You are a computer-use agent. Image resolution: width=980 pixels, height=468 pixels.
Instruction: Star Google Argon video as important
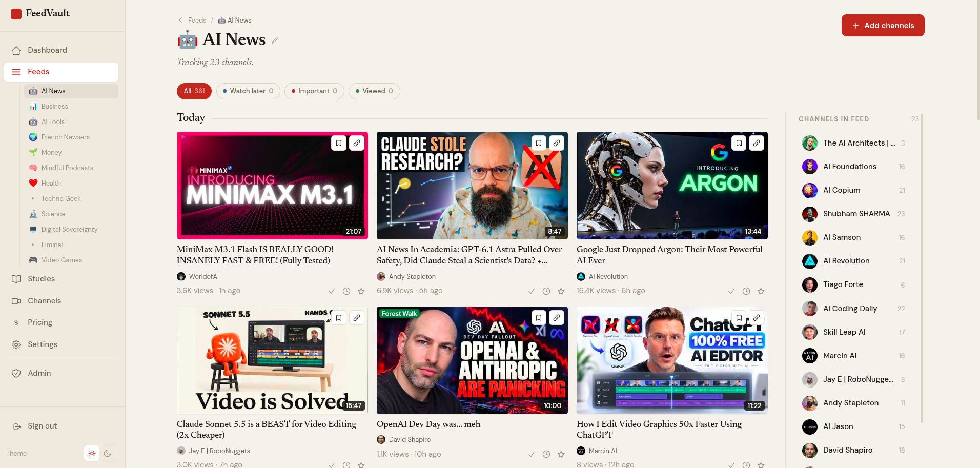pyautogui.click(x=761, y=291)
